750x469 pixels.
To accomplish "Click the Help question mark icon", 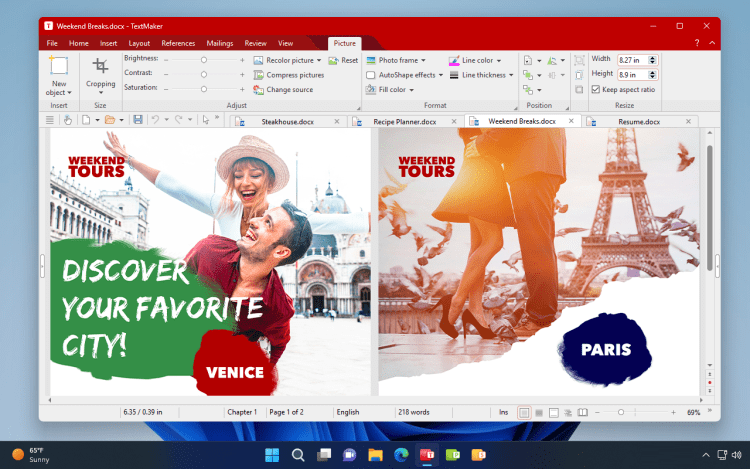I will (697, 43).
